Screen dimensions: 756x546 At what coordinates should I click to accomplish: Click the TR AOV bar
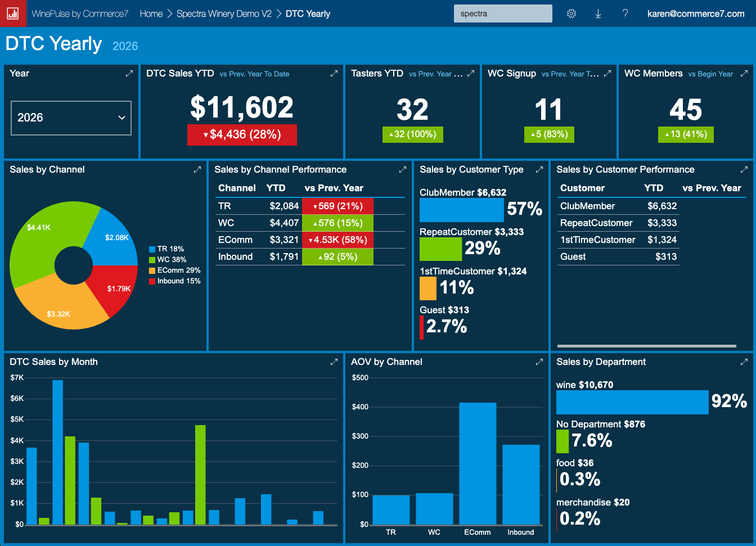(x=391, y=510)
